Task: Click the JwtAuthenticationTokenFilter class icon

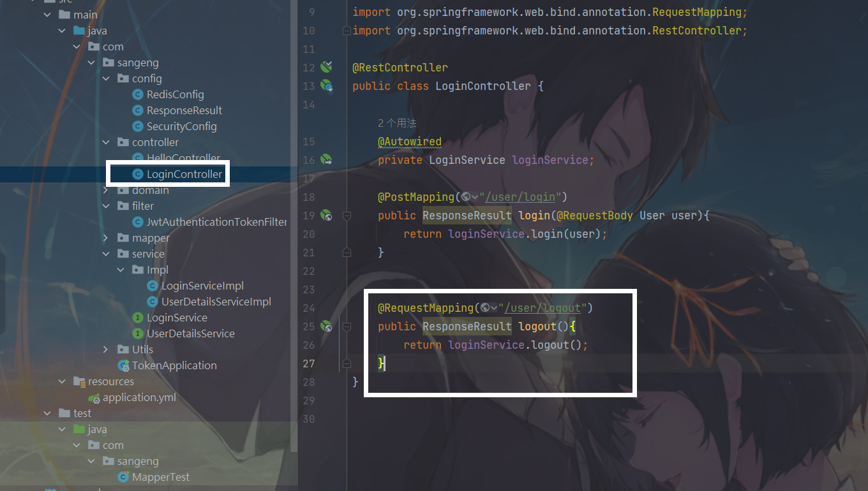Action: click(x=137, y=222)
